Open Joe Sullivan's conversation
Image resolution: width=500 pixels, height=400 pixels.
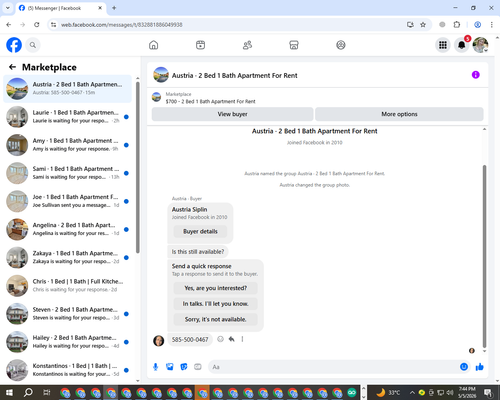coord(67,201)
